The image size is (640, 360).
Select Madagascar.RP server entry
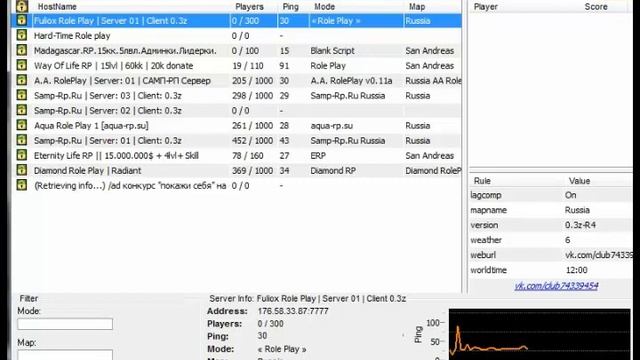click(237, 51)
